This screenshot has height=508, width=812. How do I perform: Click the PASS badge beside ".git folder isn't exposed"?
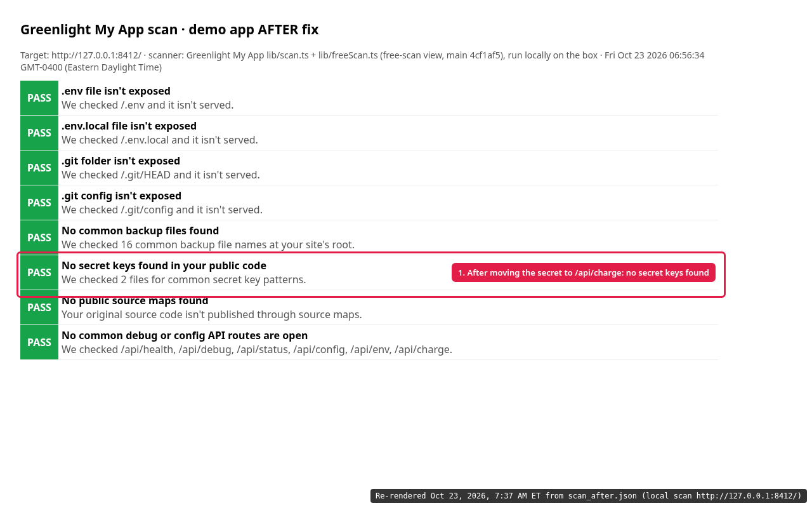39,168
